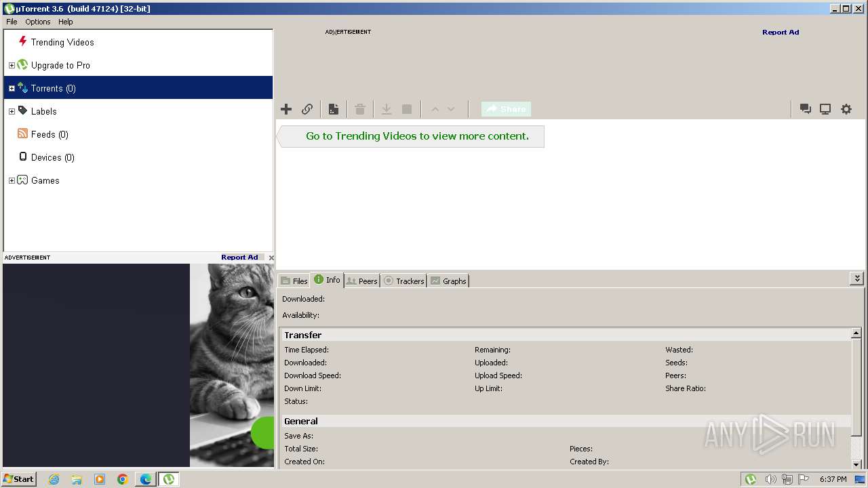Click the Move Up Queue arrow
The width and height of the screenshot is (868, 488).
(435, 109)
